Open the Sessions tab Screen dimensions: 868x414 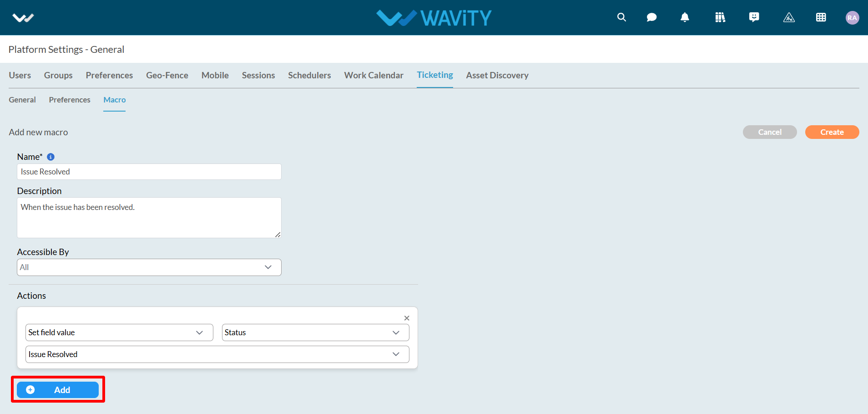(258, 75)
